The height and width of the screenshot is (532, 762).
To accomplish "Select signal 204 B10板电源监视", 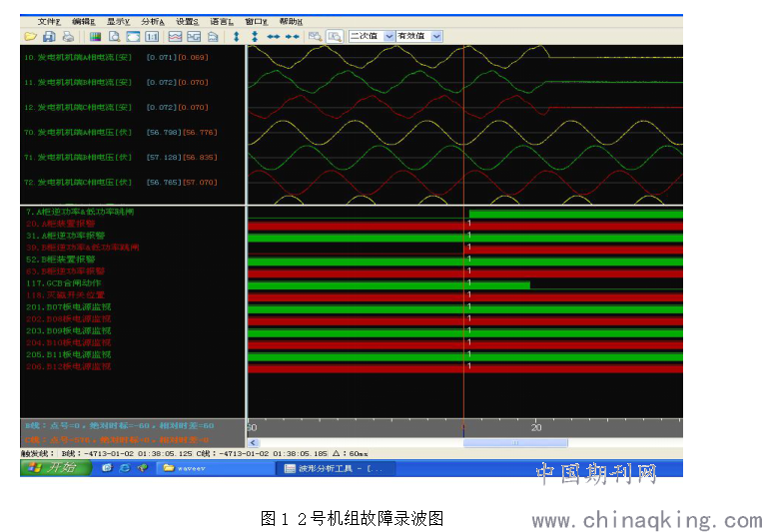I will click(x=68, y=342).
